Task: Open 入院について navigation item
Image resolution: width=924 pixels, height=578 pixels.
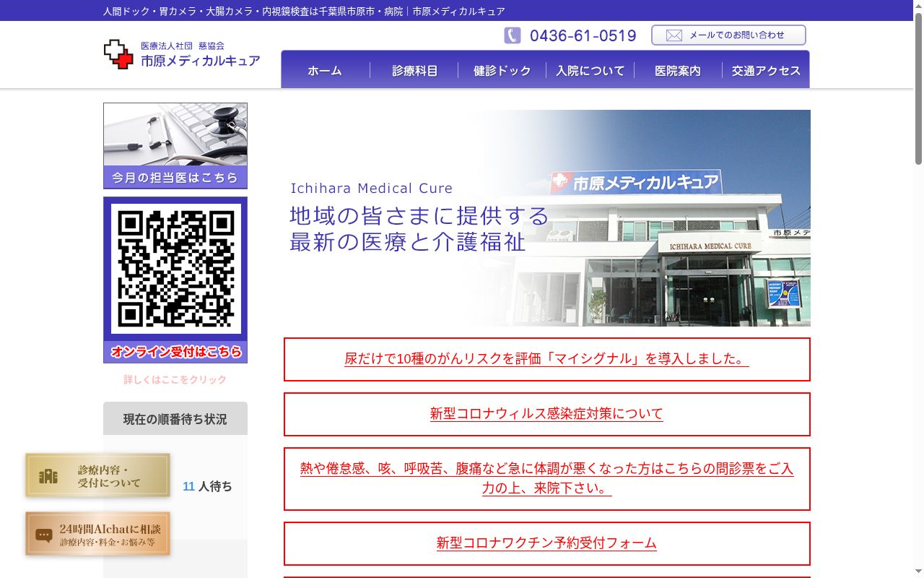Action: 590,71
